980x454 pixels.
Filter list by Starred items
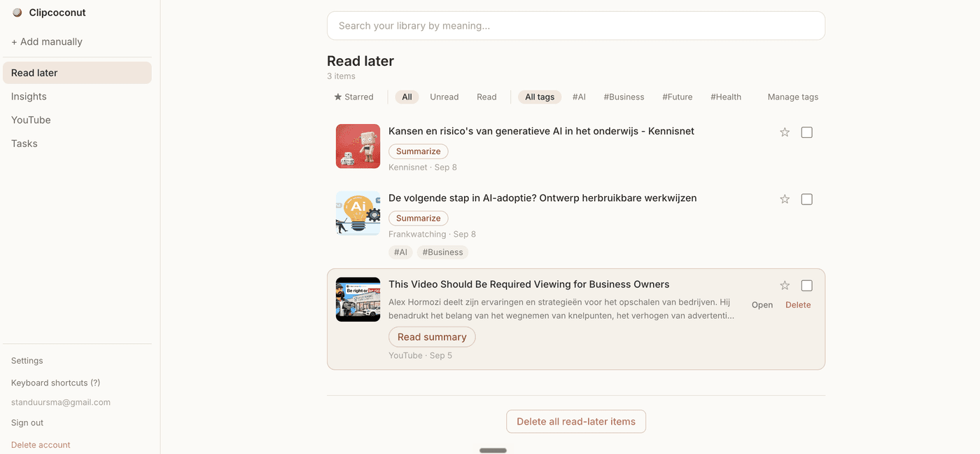[353, 97]
